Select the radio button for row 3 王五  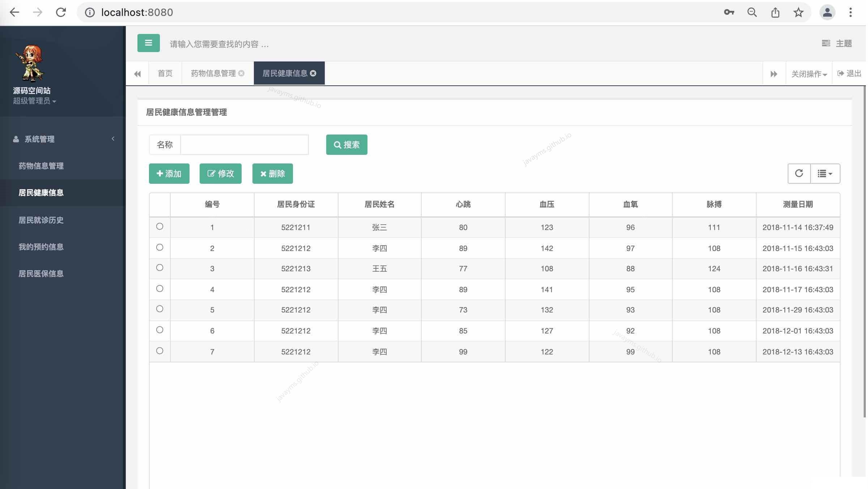pyautogui.click(x=159, y=268)
